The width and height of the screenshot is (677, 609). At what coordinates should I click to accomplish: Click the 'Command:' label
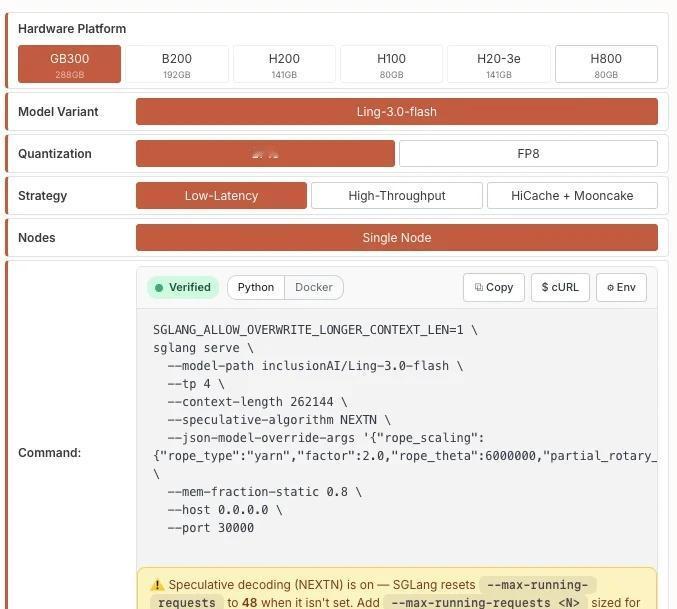50,452
